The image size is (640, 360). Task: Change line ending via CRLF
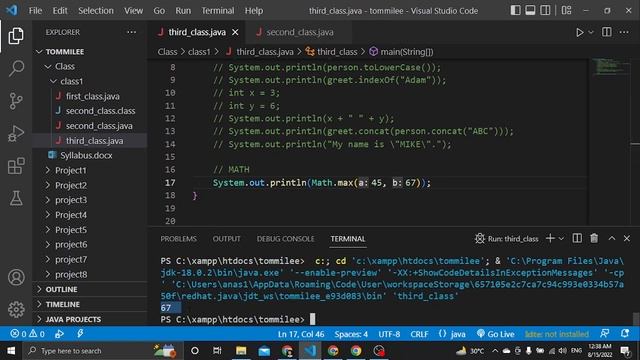(x=419, y=334)
